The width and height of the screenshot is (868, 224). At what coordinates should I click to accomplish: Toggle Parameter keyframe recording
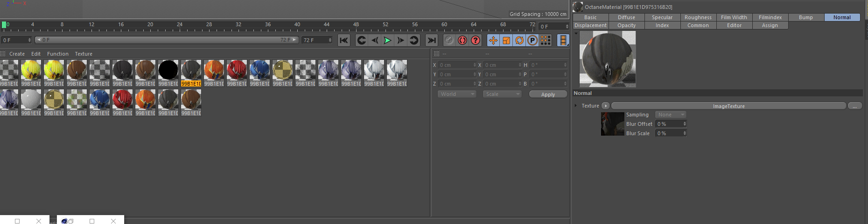532,40
